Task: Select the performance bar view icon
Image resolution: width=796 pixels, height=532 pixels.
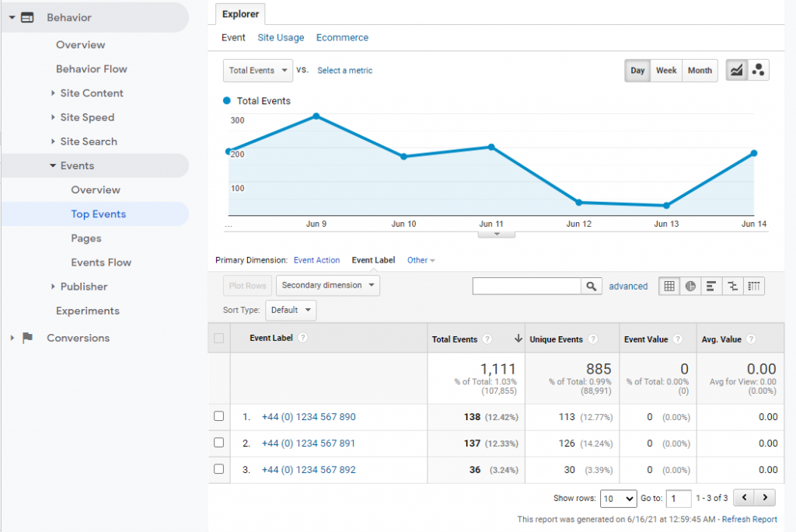Action: [710, 287]
